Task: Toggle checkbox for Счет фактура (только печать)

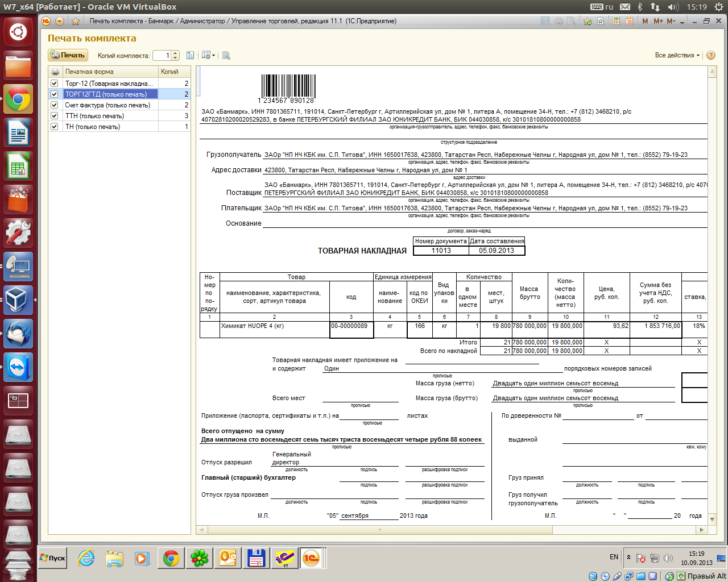Action: (55, 105)
